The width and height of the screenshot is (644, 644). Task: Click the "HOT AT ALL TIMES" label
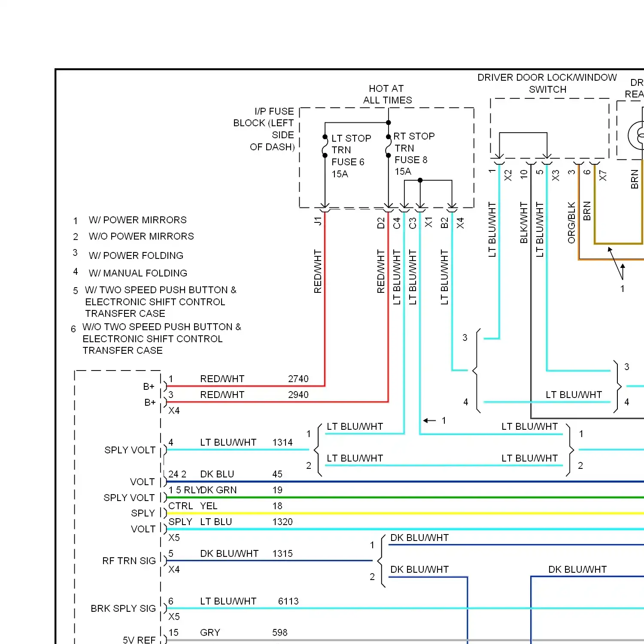click(387, 94)
